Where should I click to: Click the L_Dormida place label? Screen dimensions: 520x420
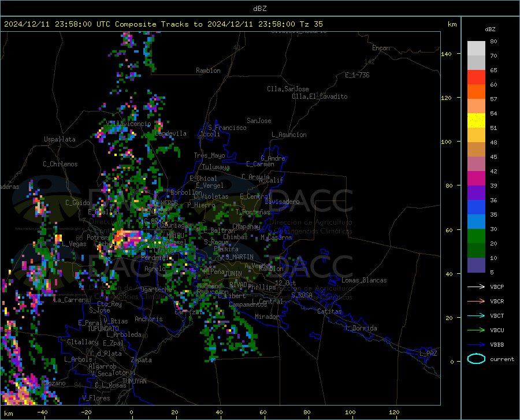361,328
